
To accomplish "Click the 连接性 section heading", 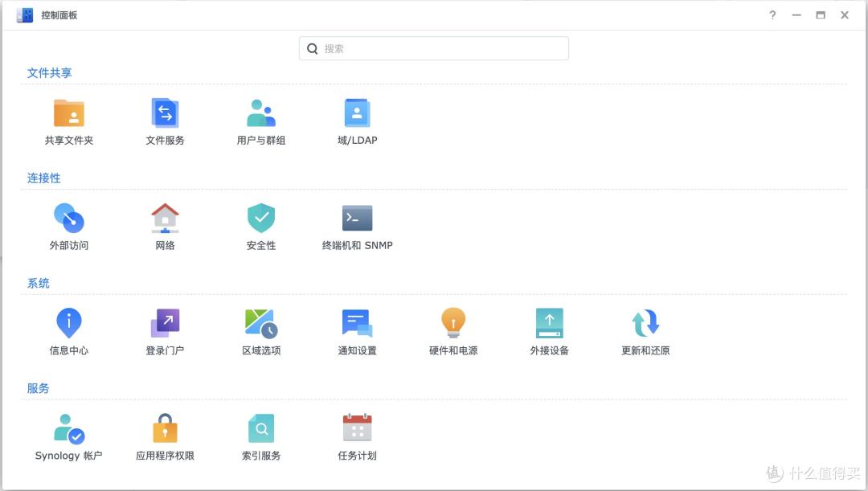I will coord(43,178).
